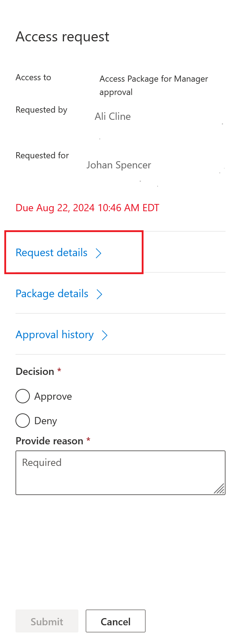The width and height of the screenshot is (241, 644).
Task: Click into the Provide reason text box
Action: (120, 472)
